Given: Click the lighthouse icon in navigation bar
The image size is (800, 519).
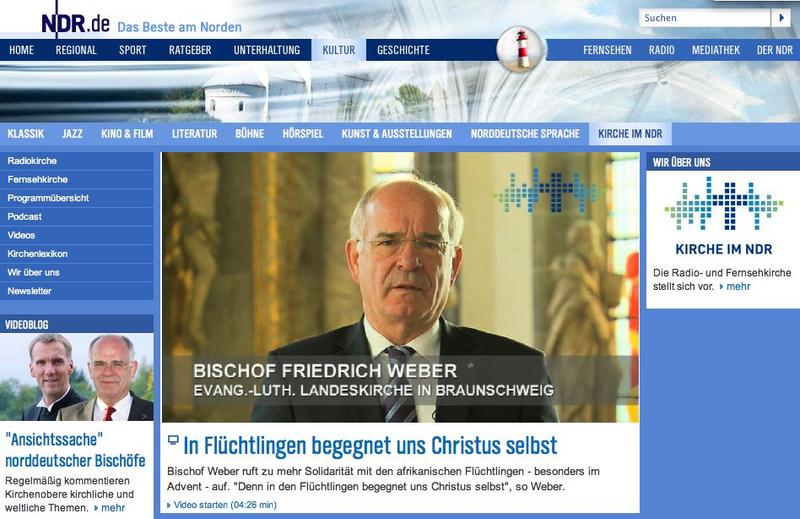Looking at the screenshot, I should (521, 50).
